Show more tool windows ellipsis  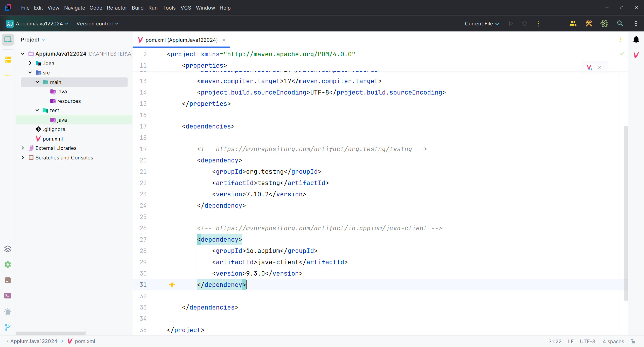click(8, 75)
